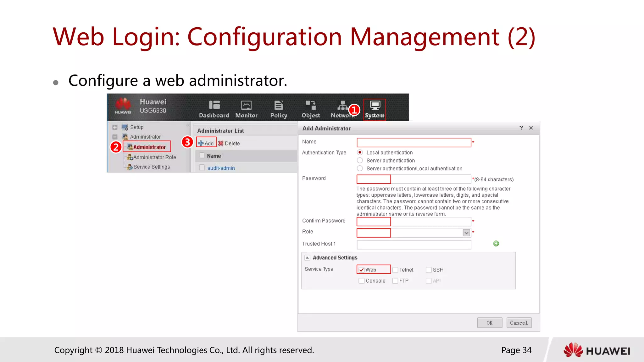Collapse the left navigation panel arrow

pos(188,125)
